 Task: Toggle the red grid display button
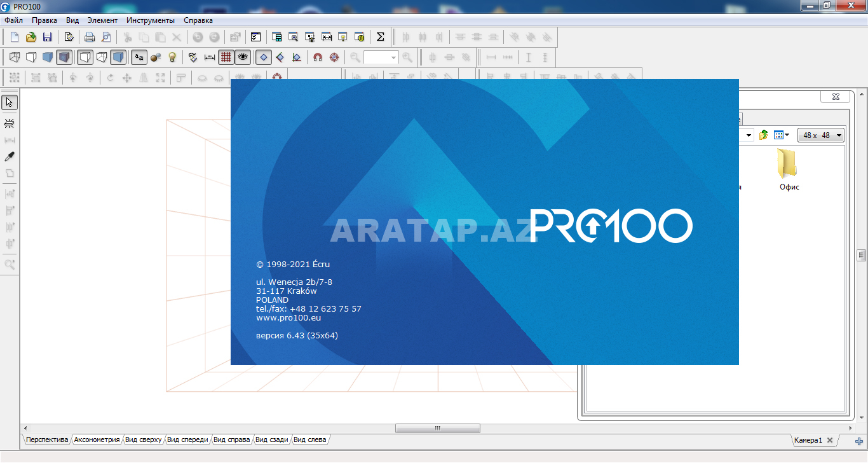point(226,57)
